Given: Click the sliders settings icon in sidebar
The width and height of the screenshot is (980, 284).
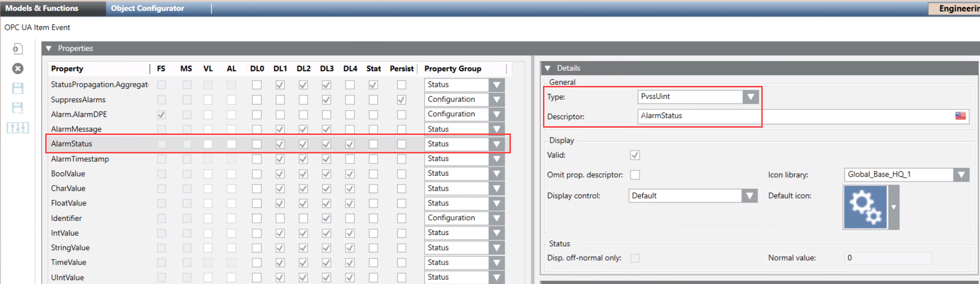Looking at the screenshot, I should (17, 128).
